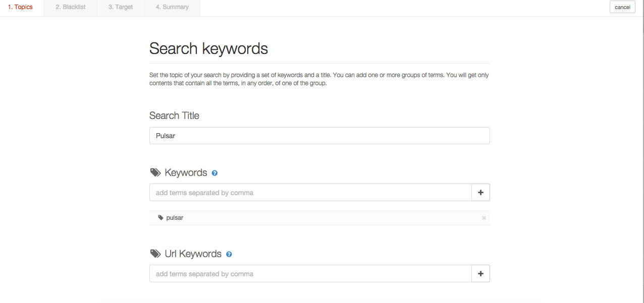644x303 pixels.
Task: Click the Url Keywords terms input field
Action: pyautogui.click(x=310, y=274)
